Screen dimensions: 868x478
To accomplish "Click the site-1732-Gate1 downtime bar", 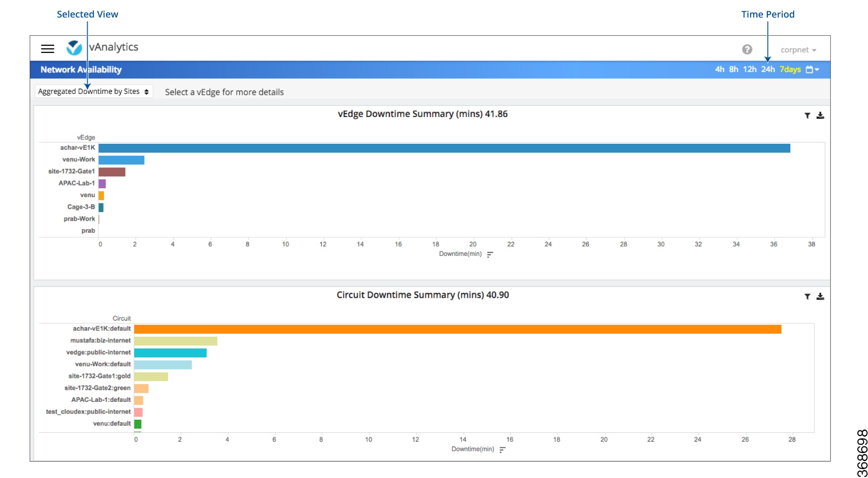I will (112, 172).
